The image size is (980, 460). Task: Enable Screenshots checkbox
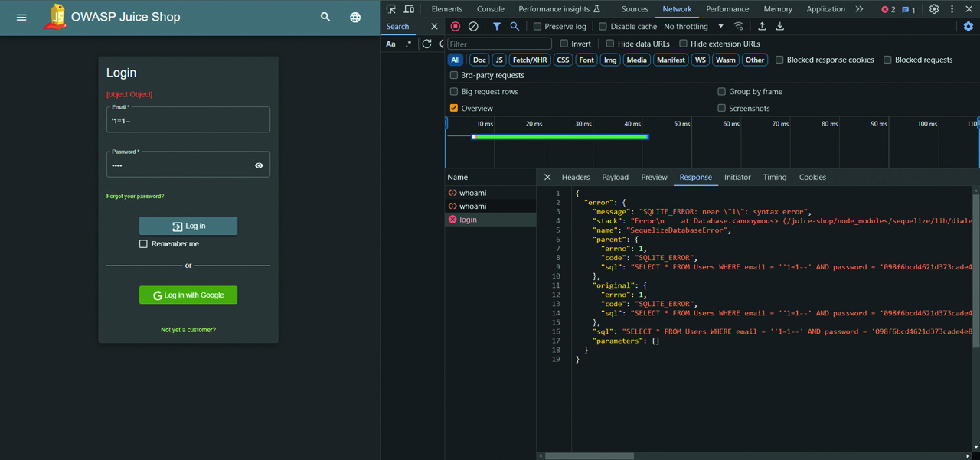(x=721, y=108)
